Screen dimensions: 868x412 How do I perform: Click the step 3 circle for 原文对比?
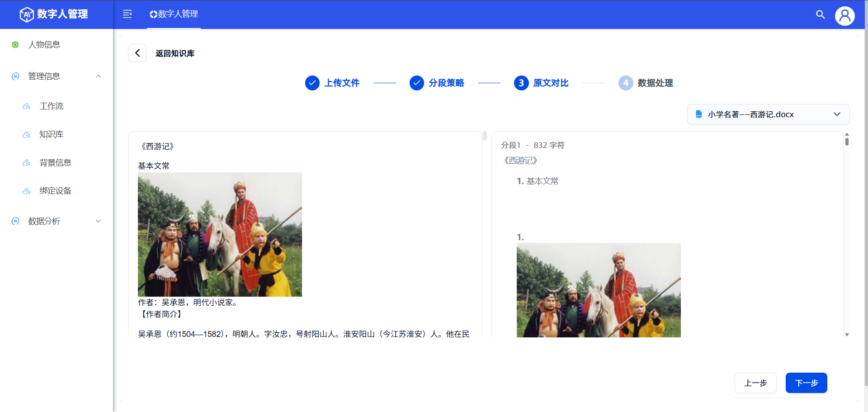[521, 83]
